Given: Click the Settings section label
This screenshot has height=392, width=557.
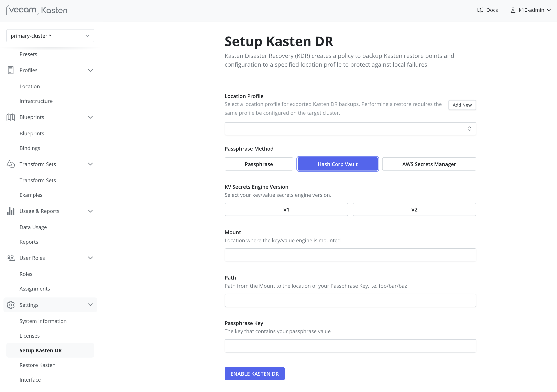Looking at the screenshot, I should (29, 305).
